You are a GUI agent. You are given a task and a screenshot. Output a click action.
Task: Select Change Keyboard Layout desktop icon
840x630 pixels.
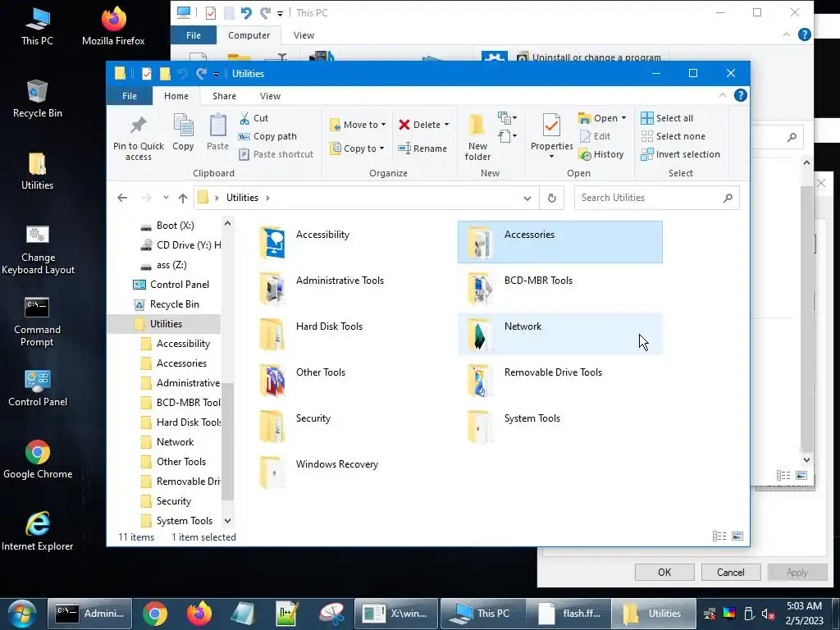[38, 249]
